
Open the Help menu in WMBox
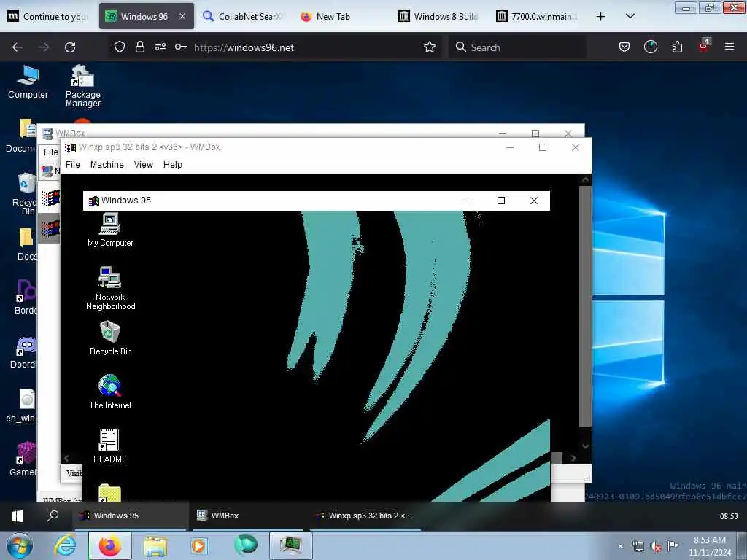tap(172, 164)
